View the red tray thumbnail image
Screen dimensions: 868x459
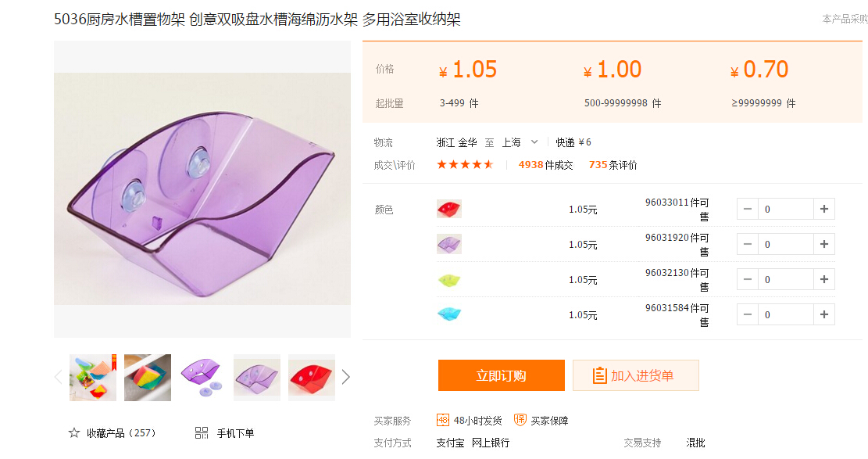coord(311,378)
